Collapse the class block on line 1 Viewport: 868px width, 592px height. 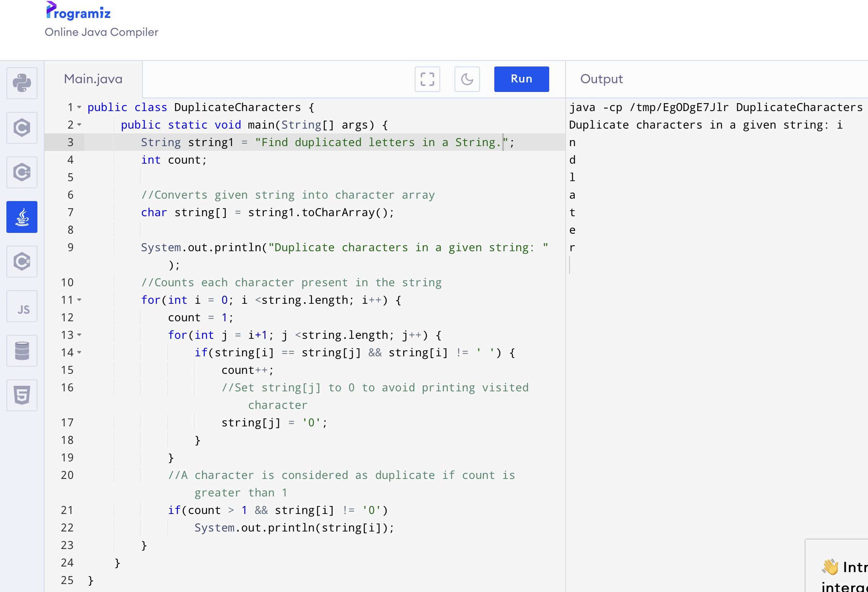point(79,107)
